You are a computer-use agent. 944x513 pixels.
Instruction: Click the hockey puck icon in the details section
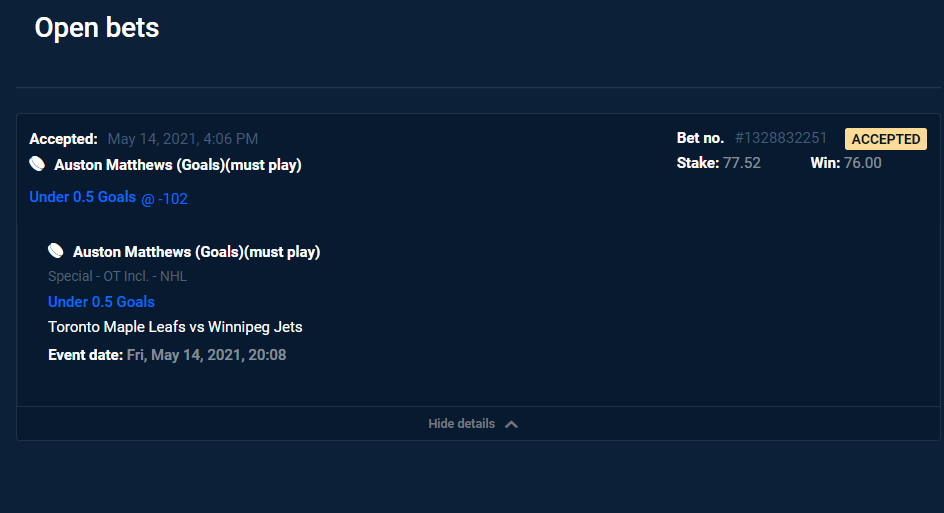click(56, 251)
